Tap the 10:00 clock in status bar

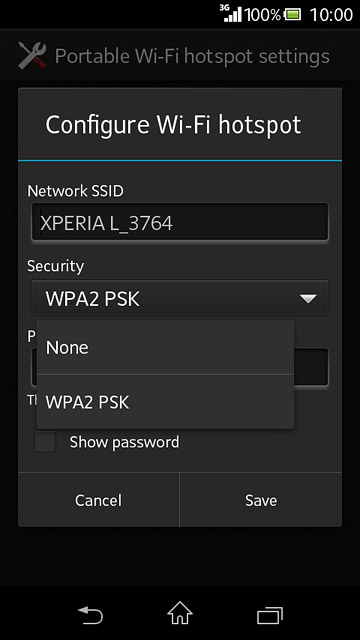[331, 15]
